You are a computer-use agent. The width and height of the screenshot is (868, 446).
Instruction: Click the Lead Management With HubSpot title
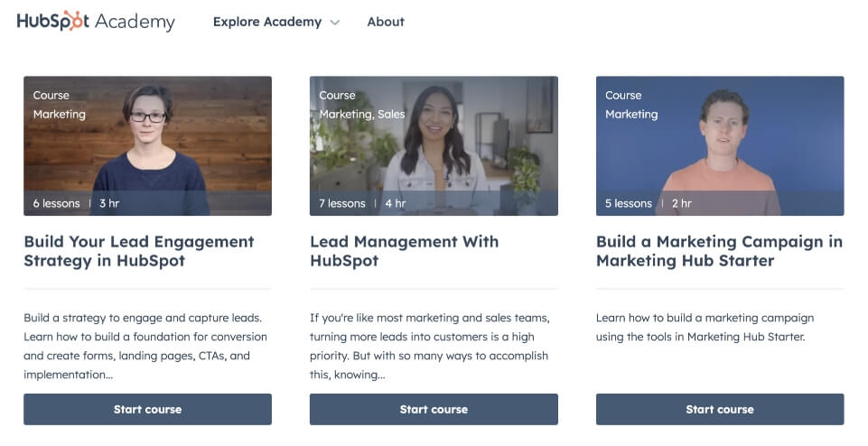pos(404,251)
